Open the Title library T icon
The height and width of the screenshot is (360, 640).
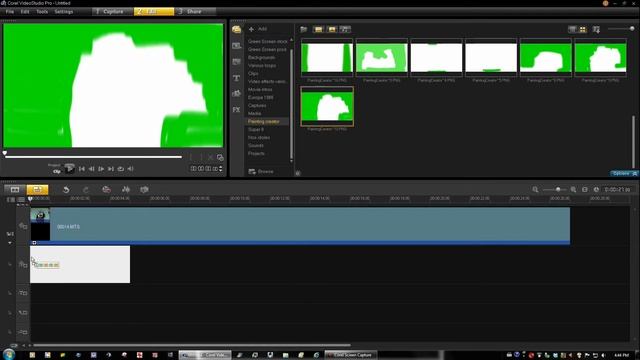coord(236,78)
